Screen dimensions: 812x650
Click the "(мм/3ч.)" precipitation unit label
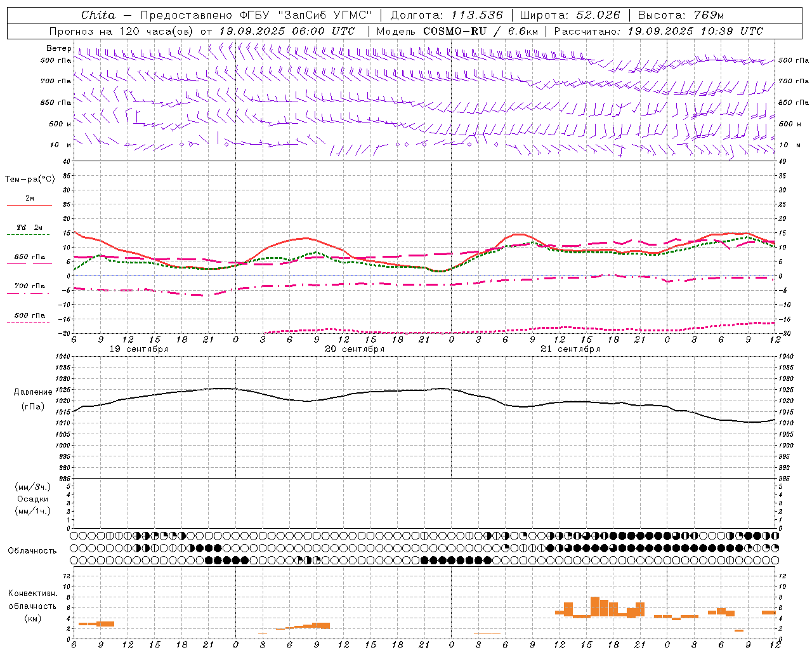[x=33, y=487]
